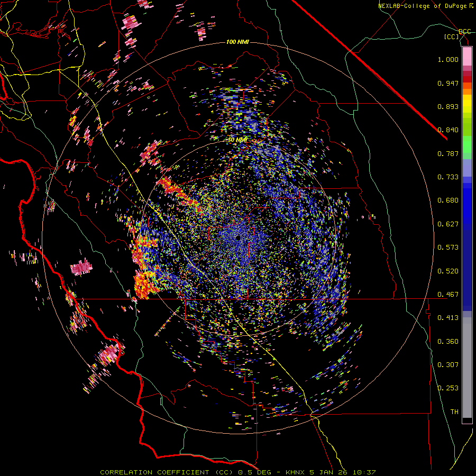This screenshot has height=476, width=476.
Task: Click CORRELATION COEFFICIENT in the caption
Action: [x=154, y=472]
